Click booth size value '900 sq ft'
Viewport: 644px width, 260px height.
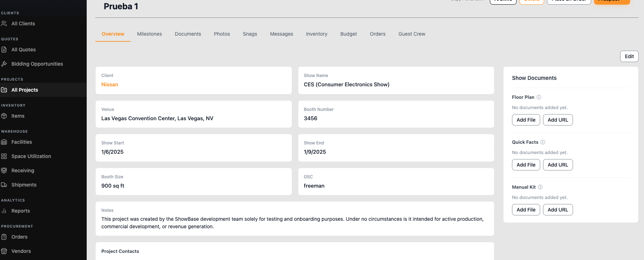coord(113,186)
